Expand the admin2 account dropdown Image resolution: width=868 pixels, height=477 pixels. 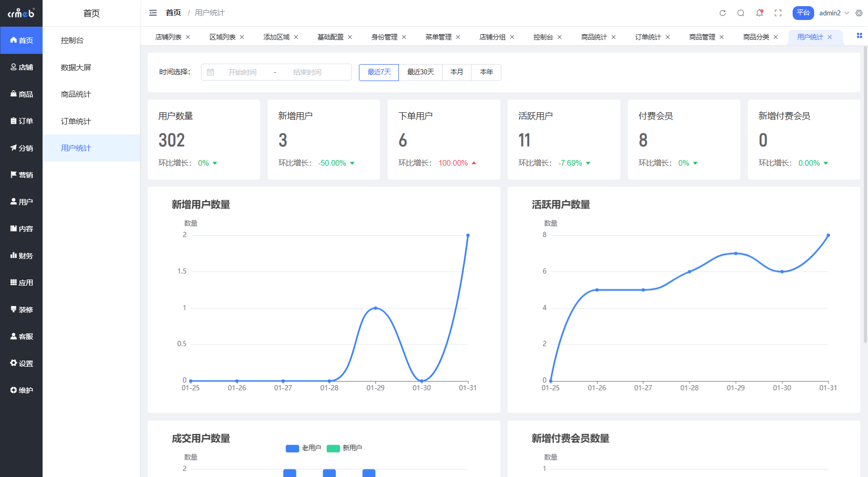point(834,13)
